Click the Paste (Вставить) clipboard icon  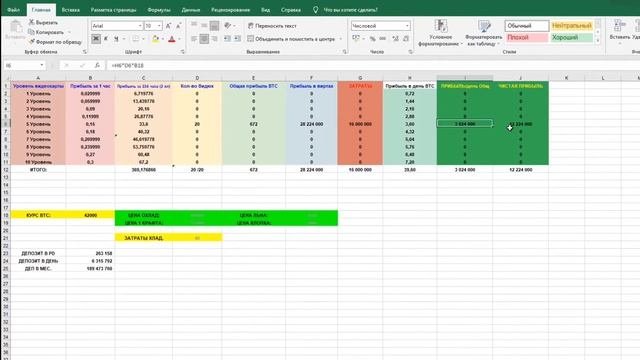point(16,27)
